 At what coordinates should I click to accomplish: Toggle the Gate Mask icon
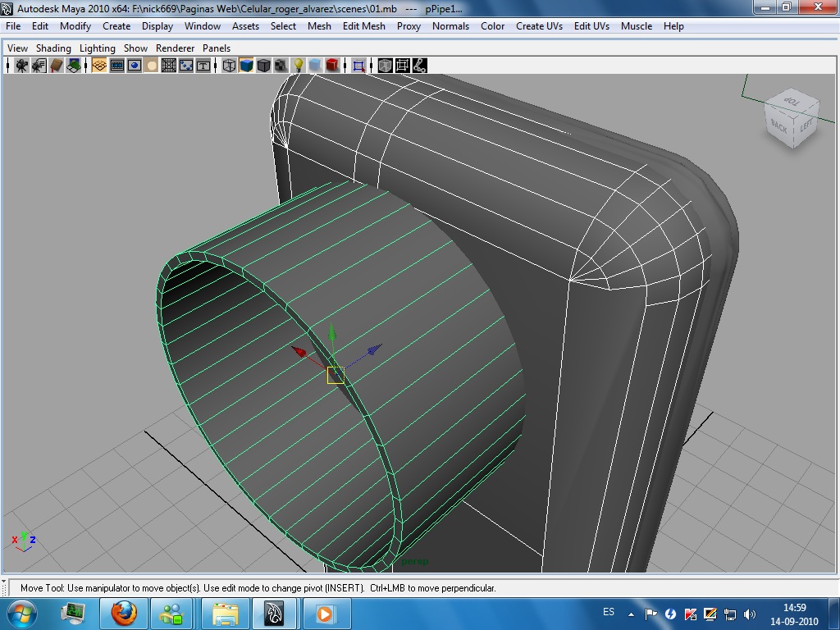click(152, 66)
